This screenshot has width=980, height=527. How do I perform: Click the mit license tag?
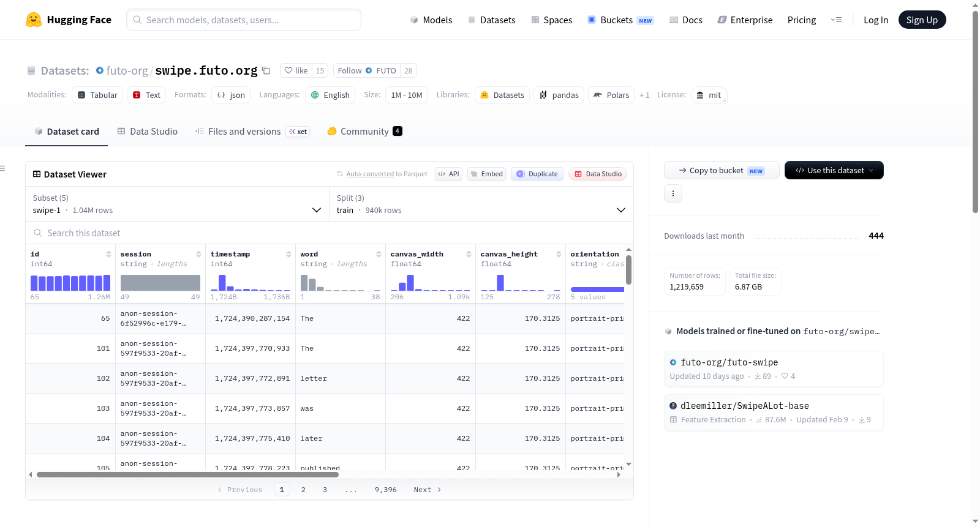tap(709, 95)
